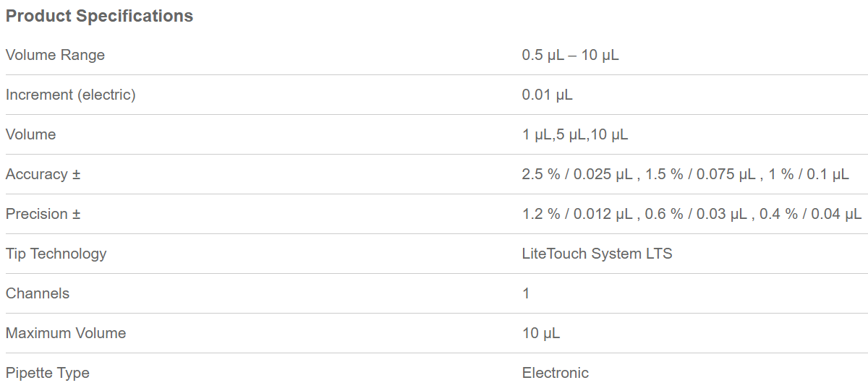
Task: Click the Channels label
Action: click(x=38, y=293)
